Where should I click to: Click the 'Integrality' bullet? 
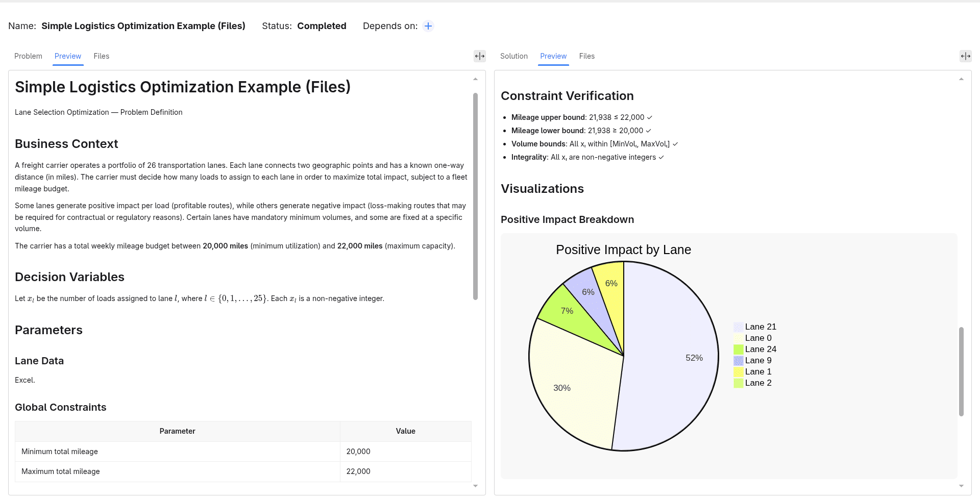tap(587, 157)
